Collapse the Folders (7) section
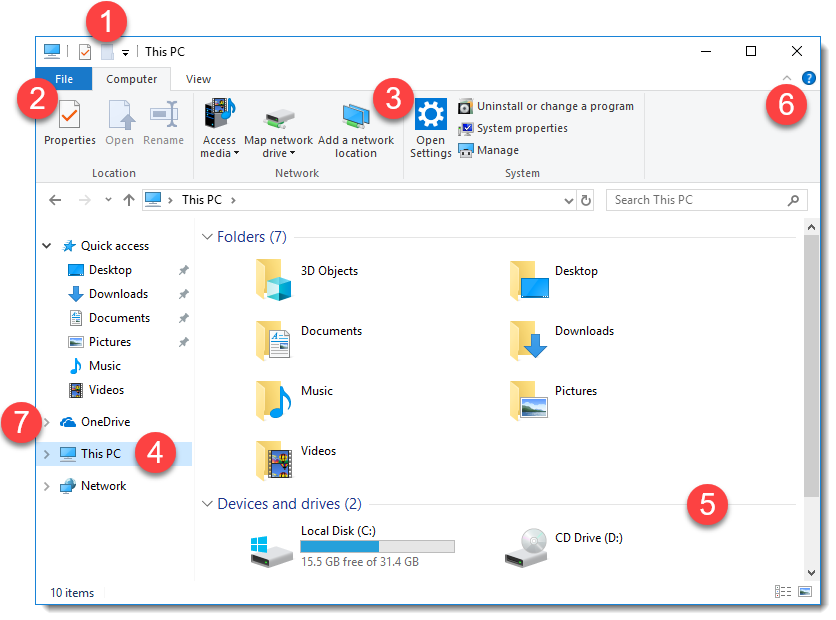This screenshot has height=620, width=836. coord(208,237)
